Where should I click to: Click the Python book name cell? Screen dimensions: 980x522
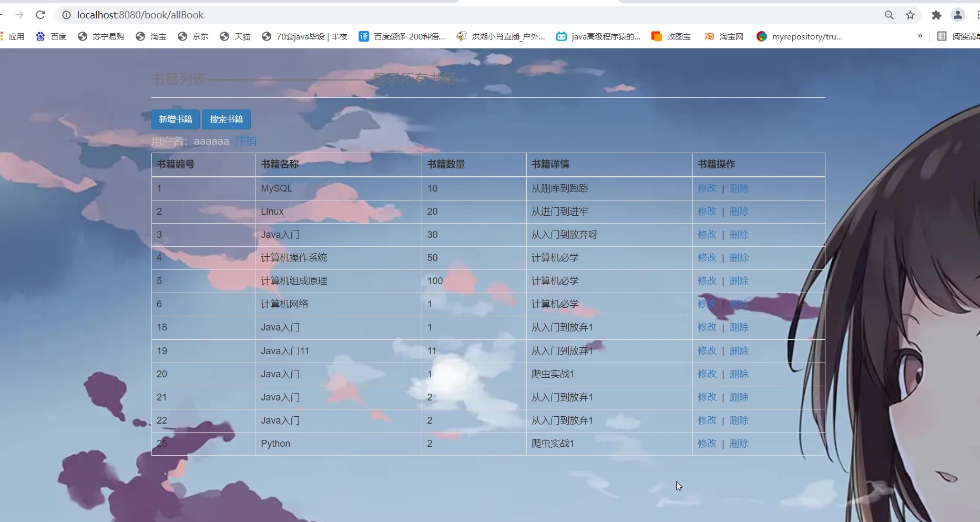point(339,444)
